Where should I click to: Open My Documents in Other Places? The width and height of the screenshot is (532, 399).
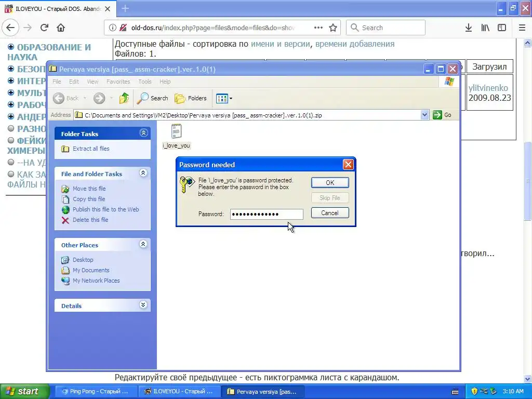click(x=91, y=270)
